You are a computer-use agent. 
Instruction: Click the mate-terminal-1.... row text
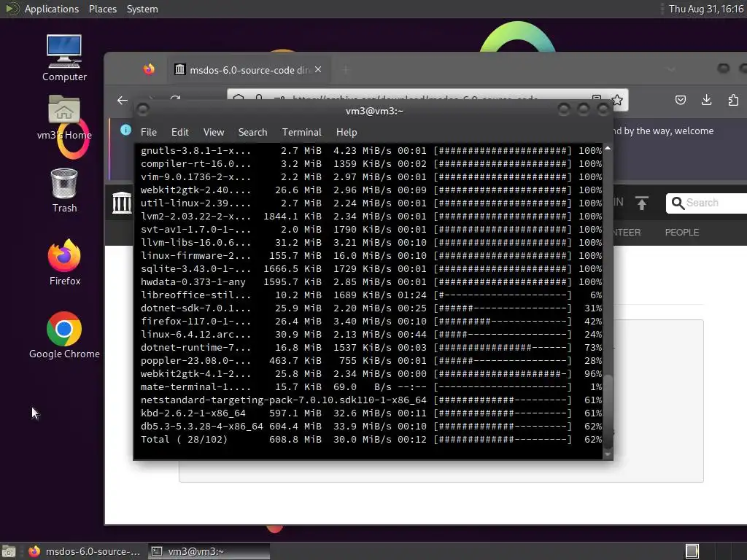pyautogui.click(x=196, y=387)
